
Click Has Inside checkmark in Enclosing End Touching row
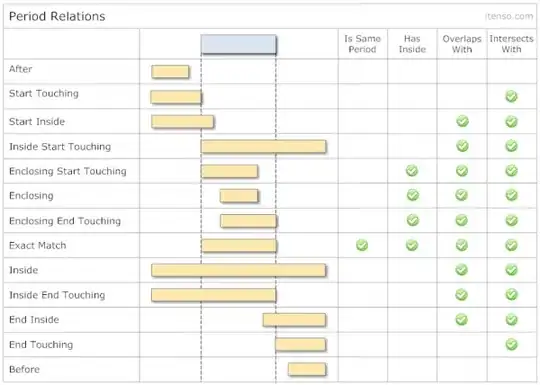click(x=413, y=220)
